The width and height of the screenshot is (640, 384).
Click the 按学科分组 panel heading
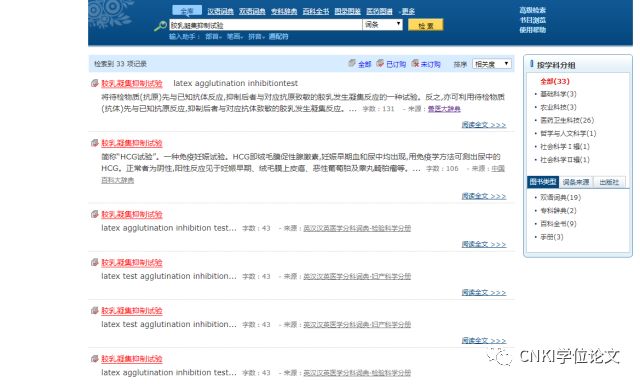556,65
